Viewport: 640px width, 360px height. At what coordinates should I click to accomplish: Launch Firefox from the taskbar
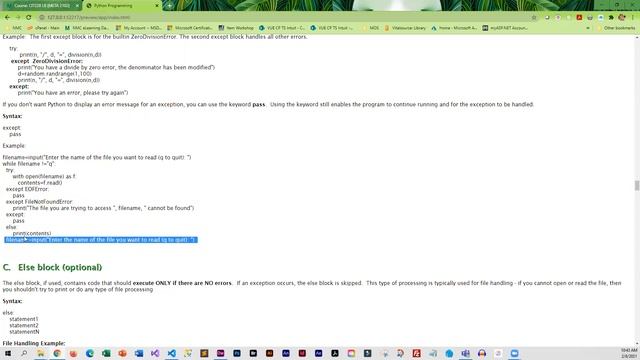point(73,353)
